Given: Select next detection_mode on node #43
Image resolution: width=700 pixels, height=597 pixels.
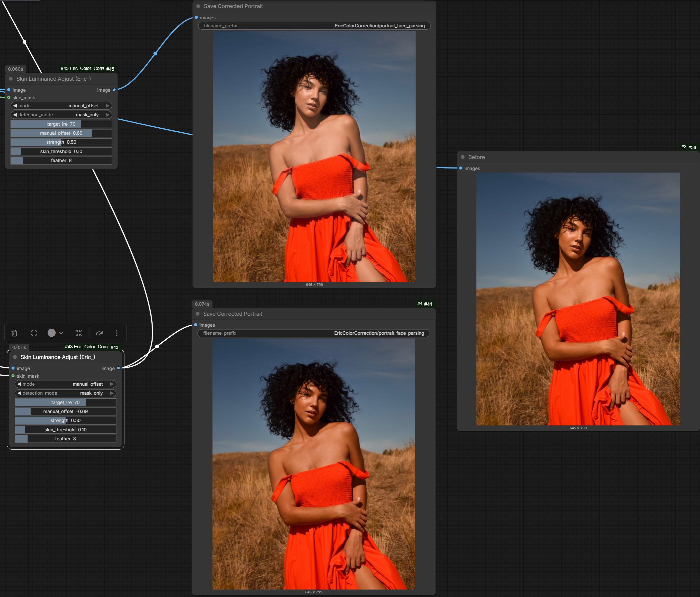Looking at the screenshot, I should click(112, 393).
